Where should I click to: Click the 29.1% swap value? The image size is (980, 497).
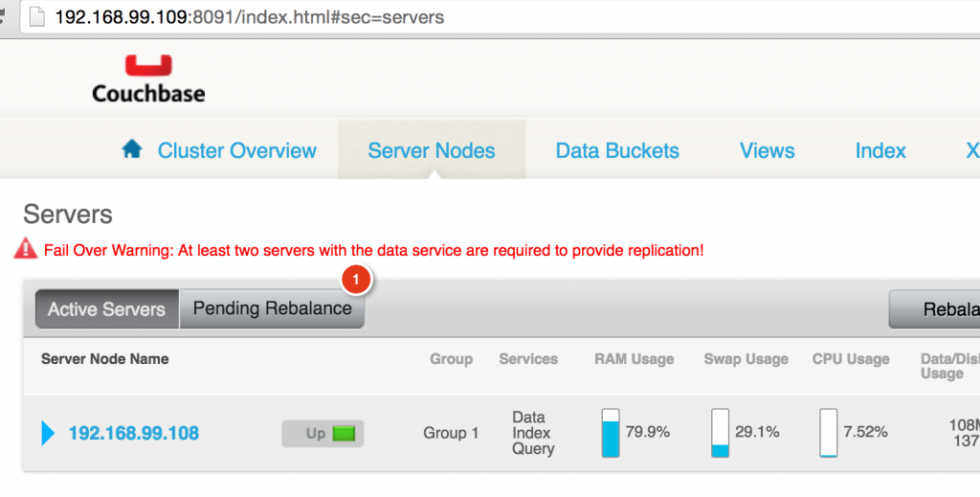point(757,432)
